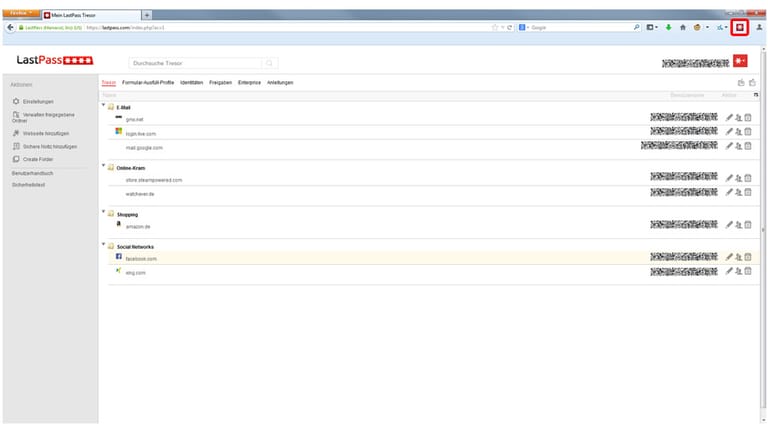Delete the facebook.com entry
Image resolution: width=768 pixels, height=432 pixels.
(x=748, y=257)
